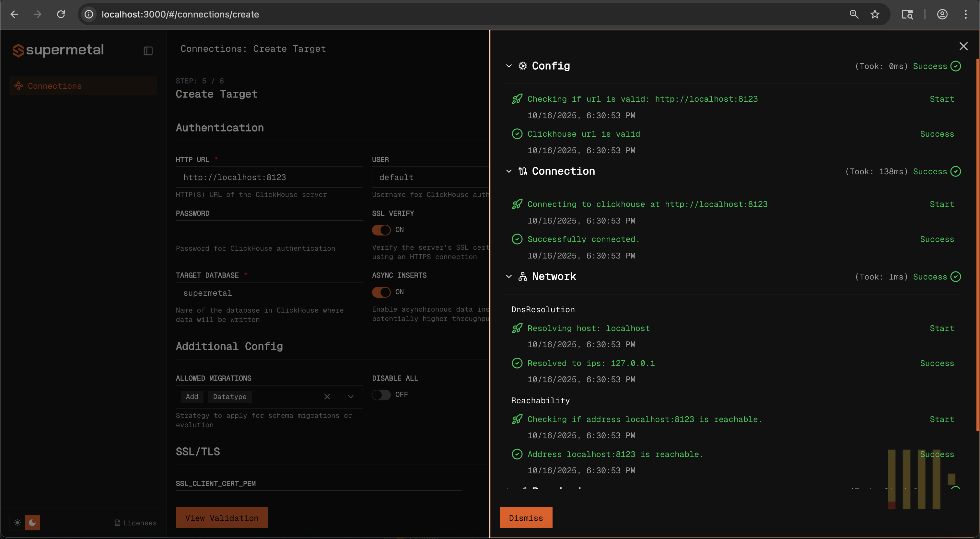
Task: Bookmark the page via the star icon
Action: coord(875,14)
